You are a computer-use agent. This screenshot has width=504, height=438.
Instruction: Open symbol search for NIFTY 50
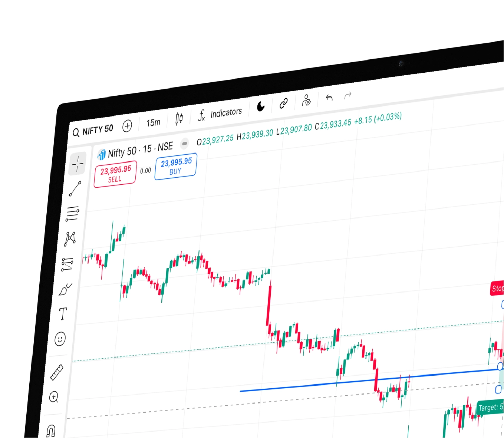[x=93, y=130]
